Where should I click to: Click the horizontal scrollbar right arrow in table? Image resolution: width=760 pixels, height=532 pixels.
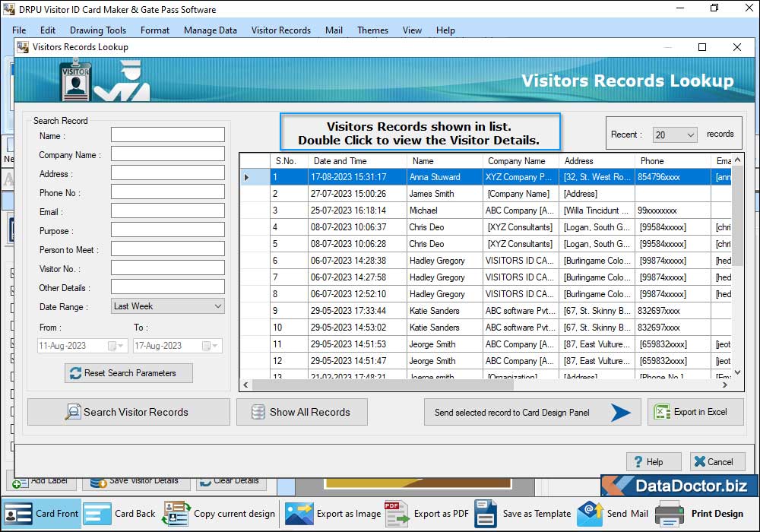[725, 385]
